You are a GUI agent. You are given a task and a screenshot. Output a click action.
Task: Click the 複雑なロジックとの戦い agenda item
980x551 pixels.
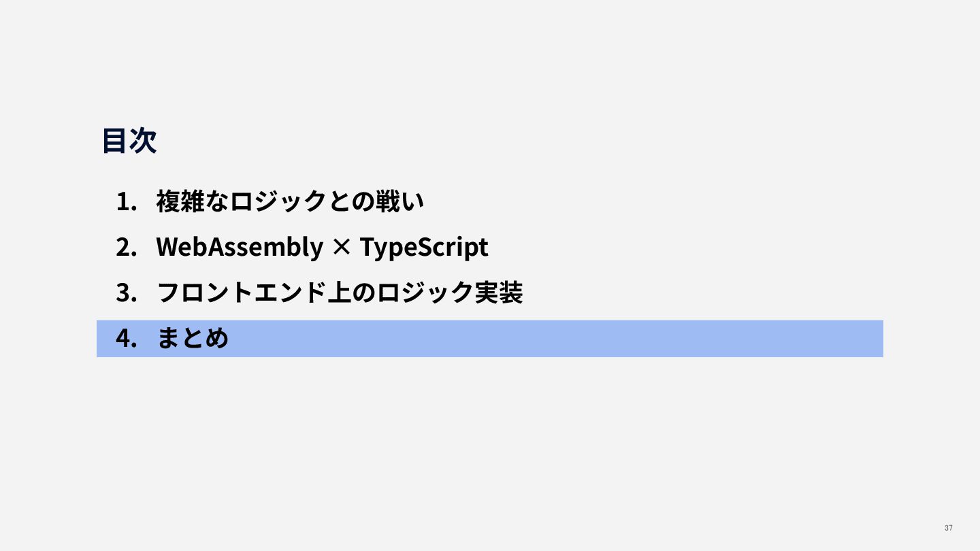click(x=291, y=202)
